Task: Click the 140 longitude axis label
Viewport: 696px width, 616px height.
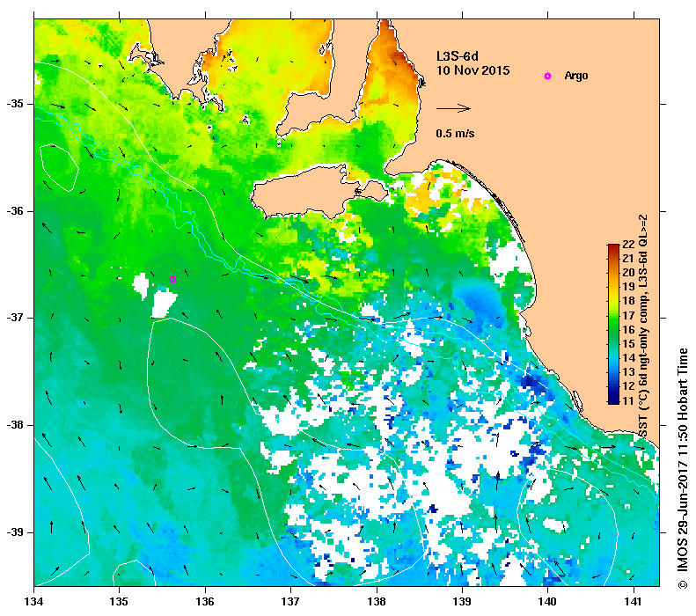Action: 547,601
